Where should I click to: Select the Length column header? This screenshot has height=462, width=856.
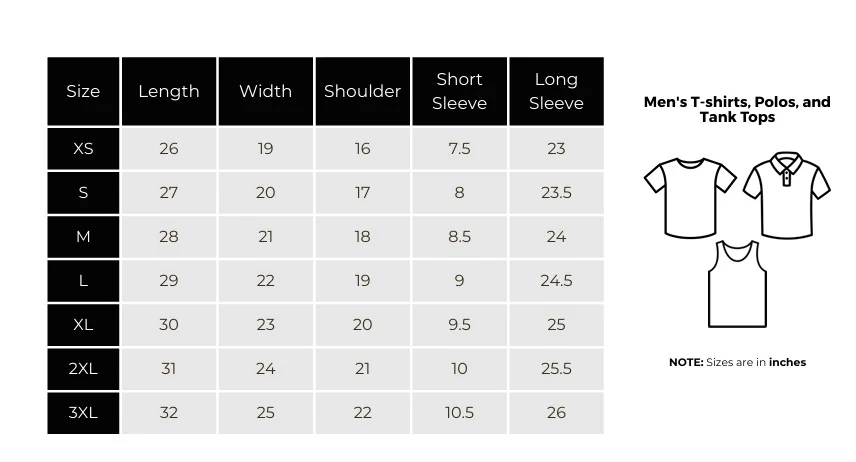[169, 91]
